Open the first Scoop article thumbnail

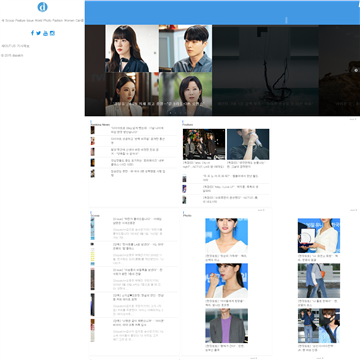92,229
